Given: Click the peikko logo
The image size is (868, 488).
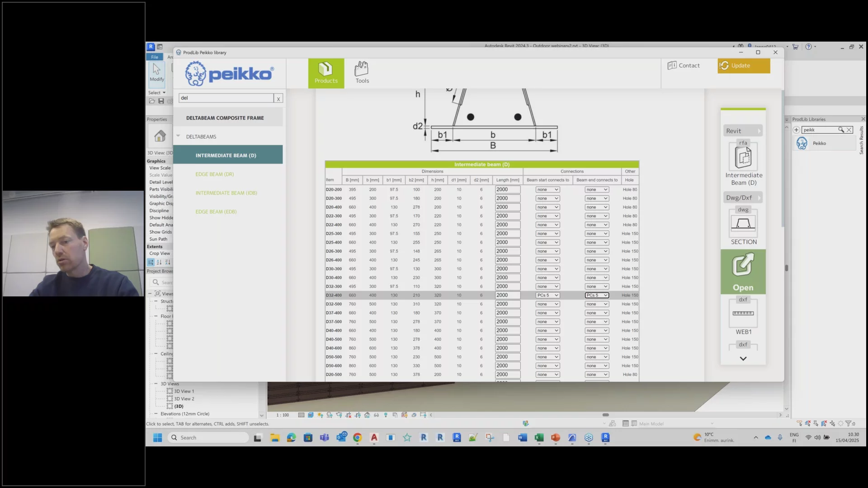Looking at the screenshot, I should click(x=229, y=73).
